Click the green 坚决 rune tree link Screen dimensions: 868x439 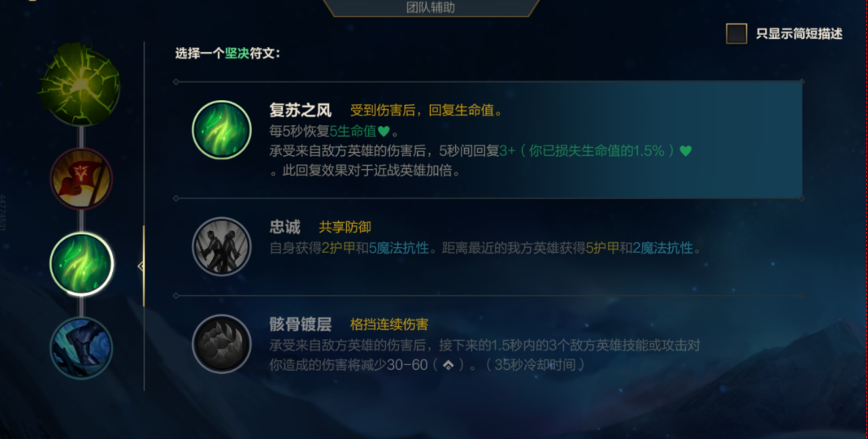(237, 53)
